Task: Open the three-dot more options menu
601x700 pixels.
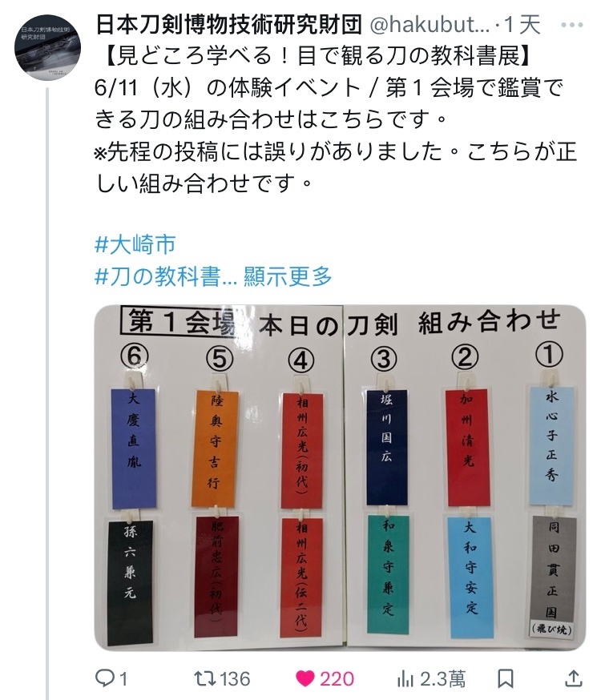Action: pos(571,25)
